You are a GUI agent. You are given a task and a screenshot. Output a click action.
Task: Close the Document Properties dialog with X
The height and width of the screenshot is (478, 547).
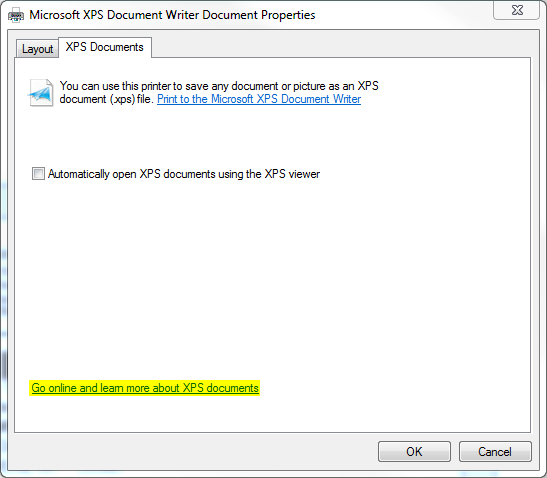pyautogui.click(x=517, y=10)
